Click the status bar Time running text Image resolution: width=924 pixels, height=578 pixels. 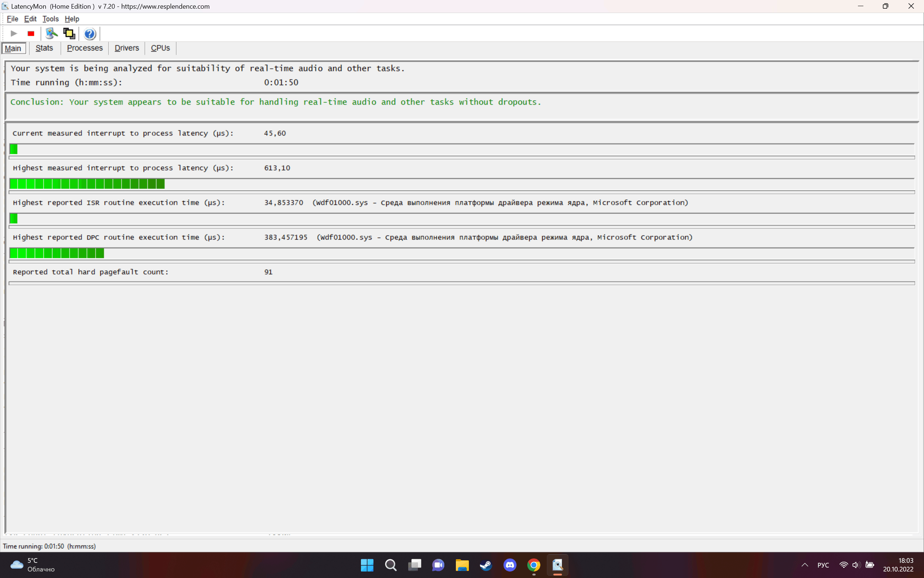pyautogui.click(x=49, y=546)
